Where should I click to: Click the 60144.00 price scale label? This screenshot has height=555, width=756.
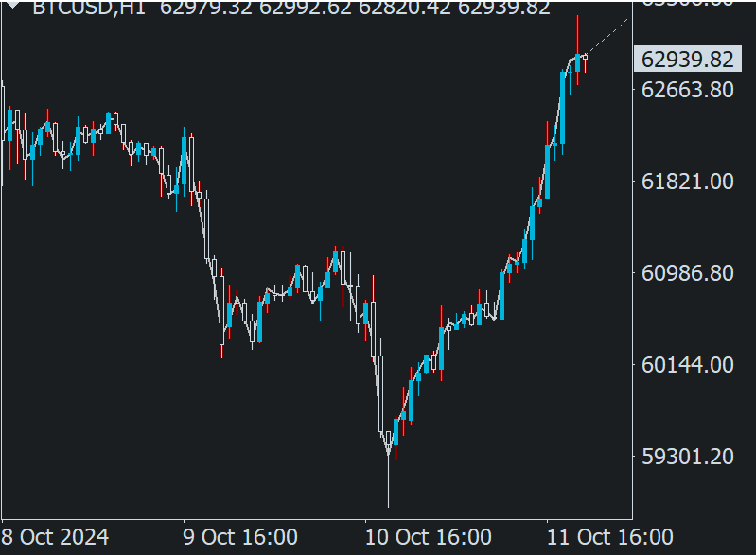click(688, 365)
